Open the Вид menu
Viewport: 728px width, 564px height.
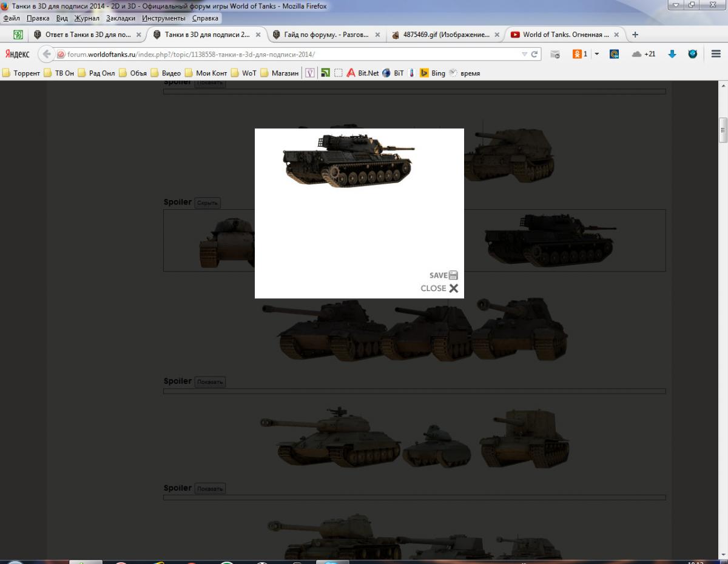[x=62, y=18]
